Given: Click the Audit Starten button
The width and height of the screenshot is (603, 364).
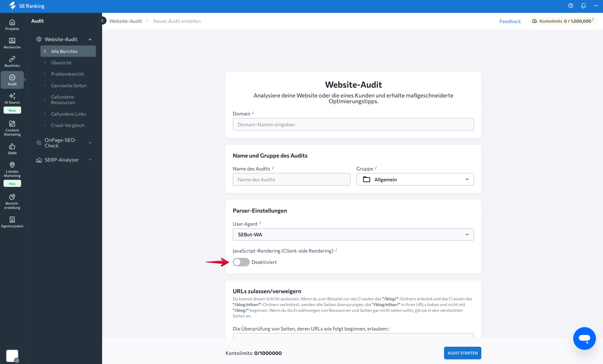Looking at the screenshot, I should tap(462, 353).
